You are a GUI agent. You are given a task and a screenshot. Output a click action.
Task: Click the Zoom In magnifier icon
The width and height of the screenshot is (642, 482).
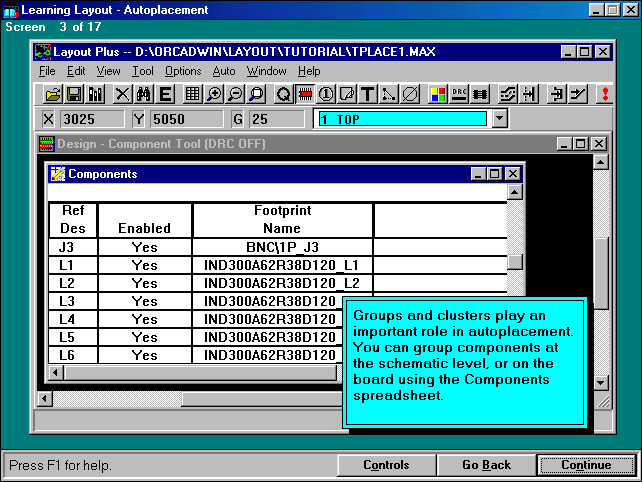pos(214,94)
